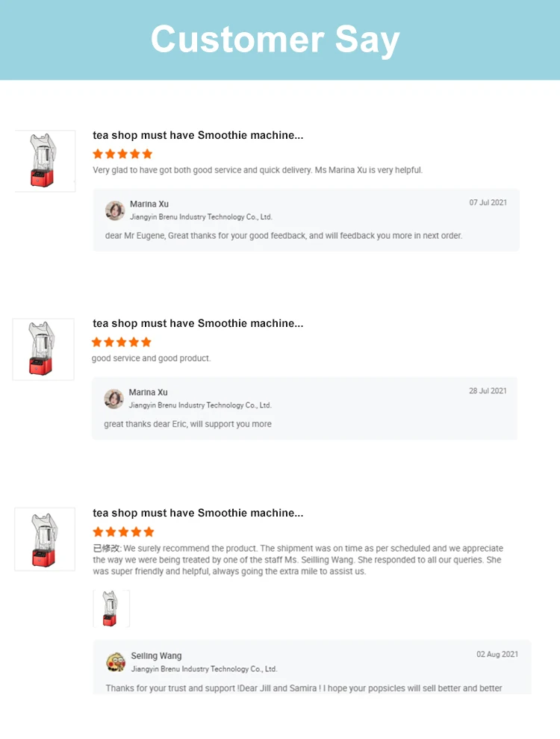Click the company name under Seiling Wang
Screen dimensions: 560x739
[x=204, y=669]
